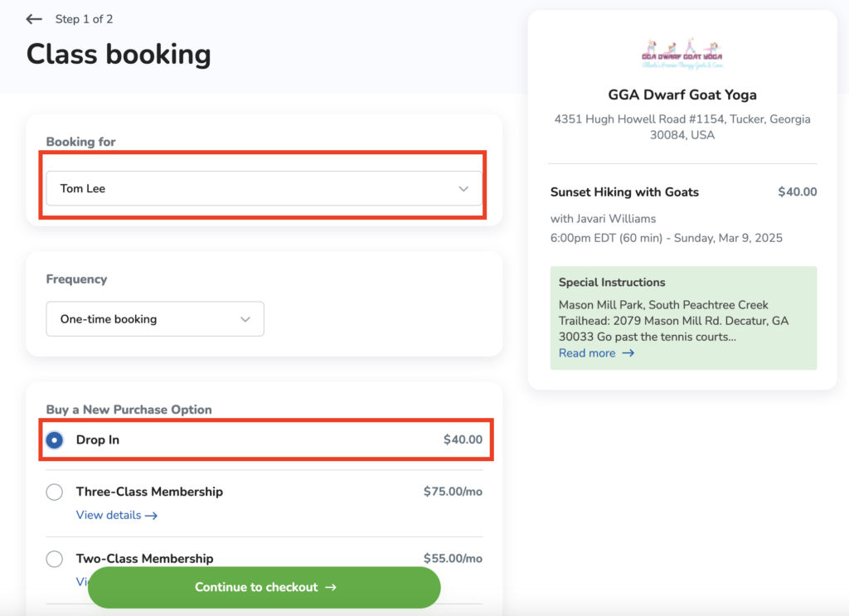
Task: Click the back arrow icon
Action: [x=33, y=19]
